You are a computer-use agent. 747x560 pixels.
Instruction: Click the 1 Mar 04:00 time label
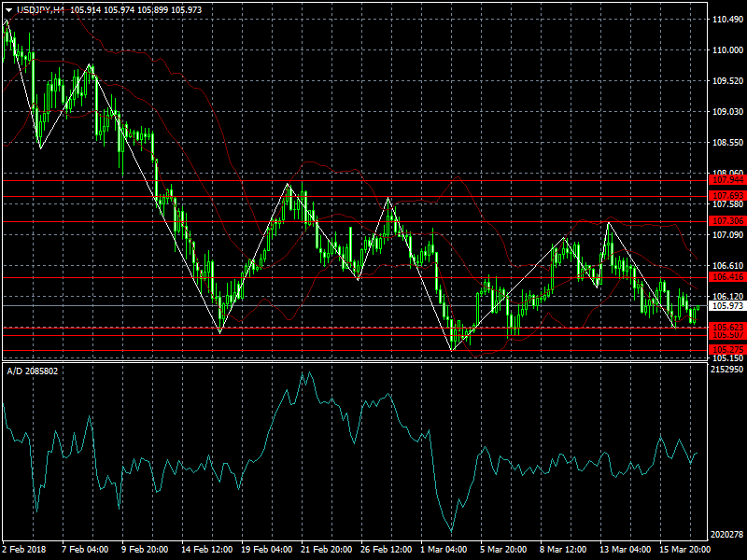coord(444,550)
